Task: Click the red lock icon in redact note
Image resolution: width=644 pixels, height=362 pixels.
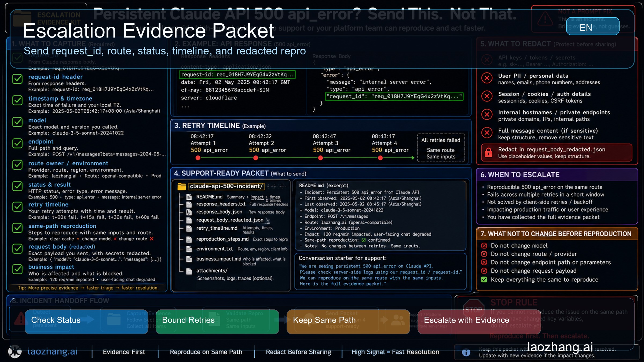Action: click(489, 152)
